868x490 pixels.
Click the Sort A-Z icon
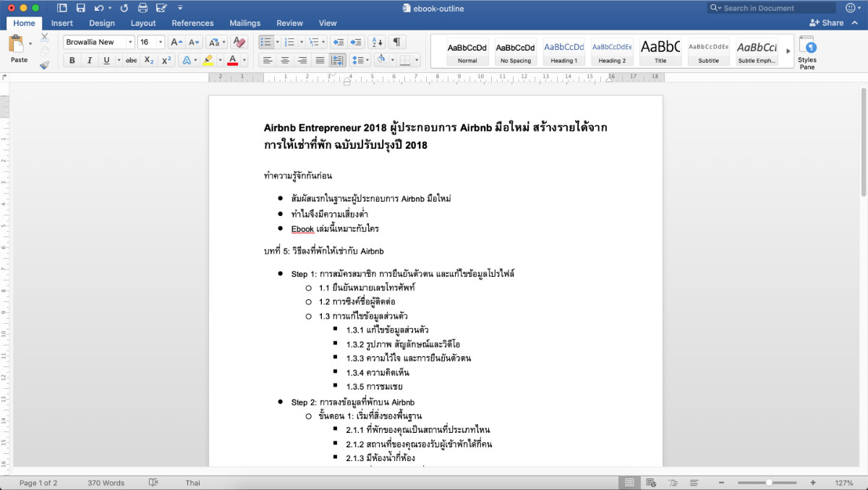click(376, 42)
